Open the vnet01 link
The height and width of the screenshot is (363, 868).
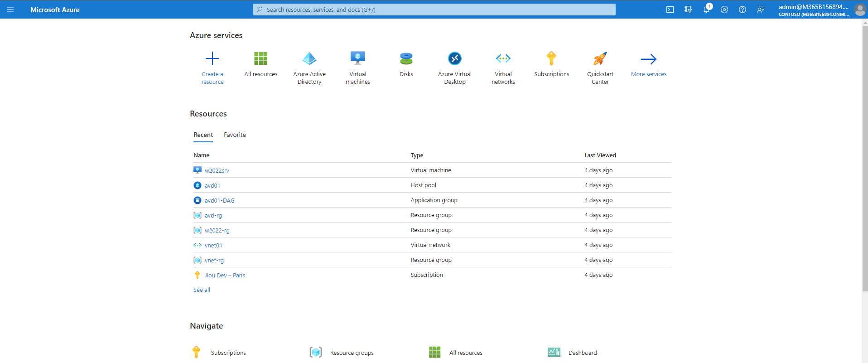point(213,245)
